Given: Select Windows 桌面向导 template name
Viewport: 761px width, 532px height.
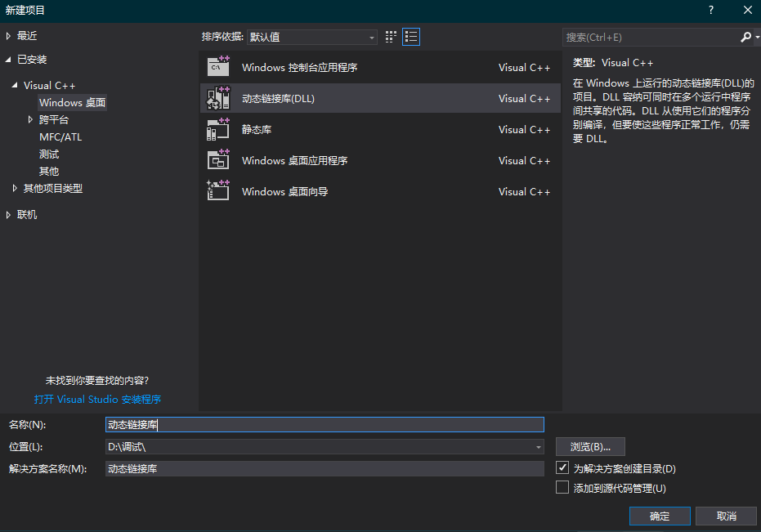Looking at the screenshot, I should pos(285,192).
